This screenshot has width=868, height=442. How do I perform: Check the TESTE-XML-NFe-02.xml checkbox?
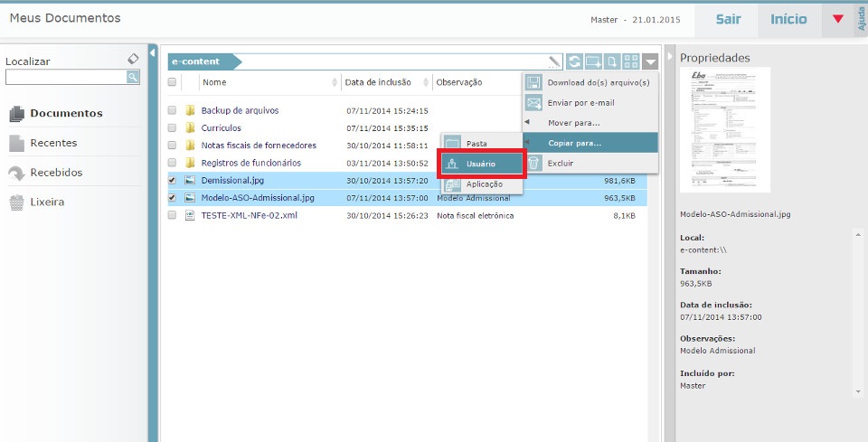[173, 216]
